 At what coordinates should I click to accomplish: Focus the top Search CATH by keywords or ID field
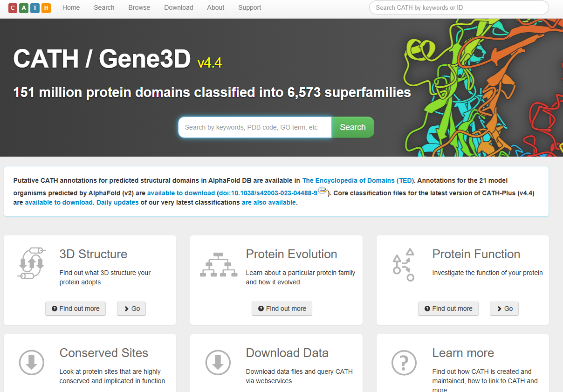point(459,7)
